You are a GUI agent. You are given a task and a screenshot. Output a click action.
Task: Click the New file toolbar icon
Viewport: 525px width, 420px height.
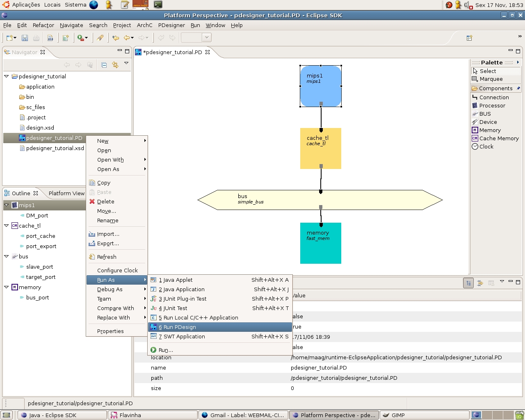(9, 38)
